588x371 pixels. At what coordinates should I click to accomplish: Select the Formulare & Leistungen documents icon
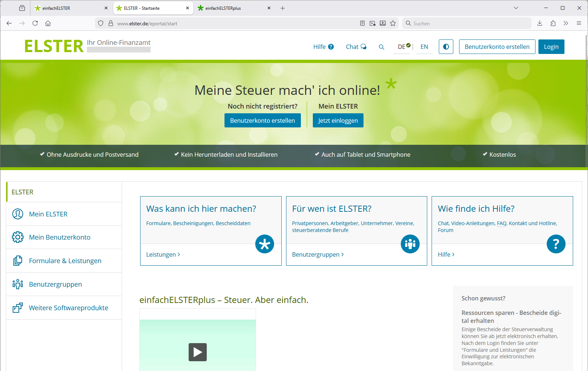(x=18, y=261)
